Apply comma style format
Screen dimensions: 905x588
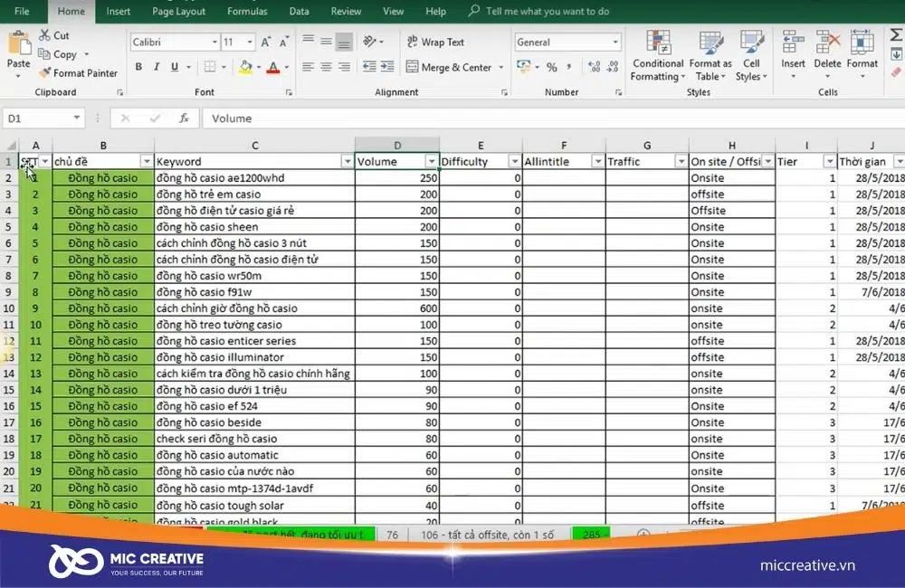click(569, 67)
